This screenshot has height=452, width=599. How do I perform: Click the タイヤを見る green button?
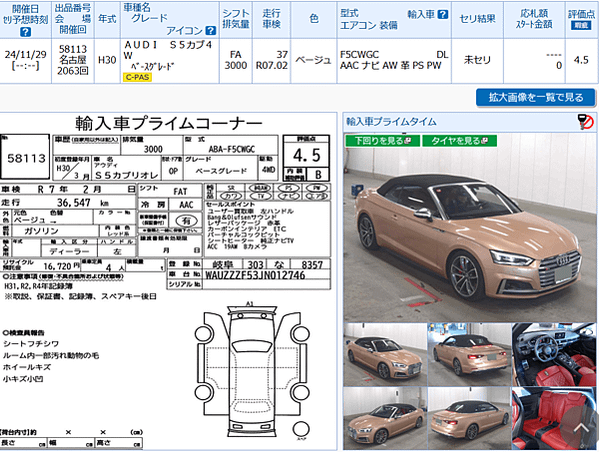click(460, 141)
